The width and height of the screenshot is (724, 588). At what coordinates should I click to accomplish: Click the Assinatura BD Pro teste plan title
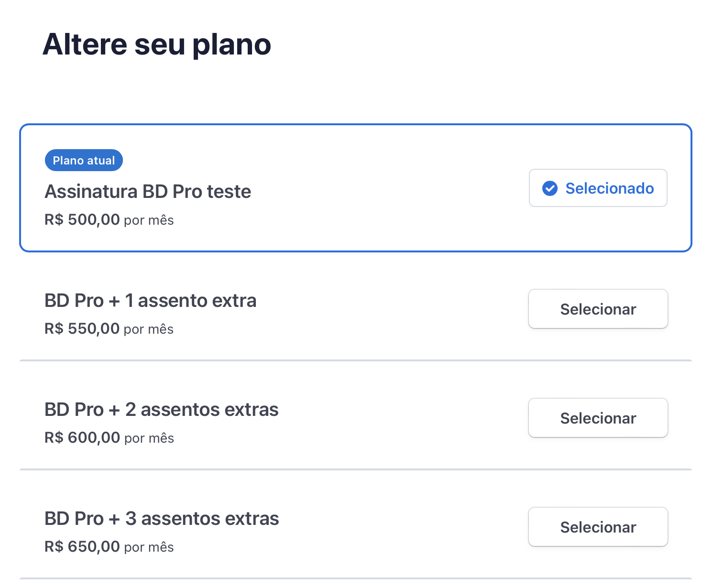point(148,192)
